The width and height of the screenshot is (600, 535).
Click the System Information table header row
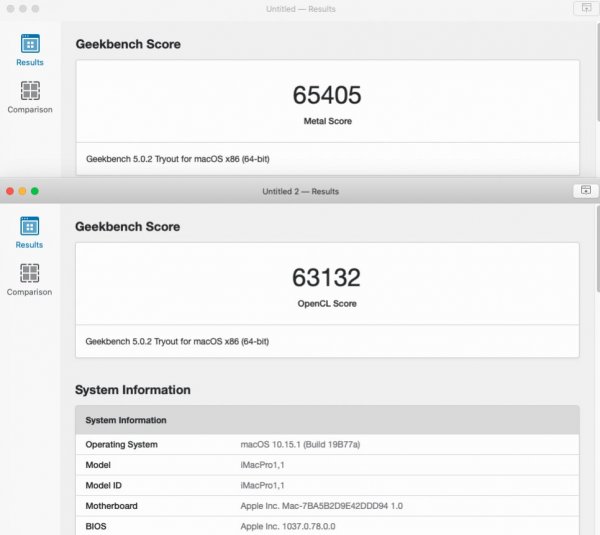point(327,420)
